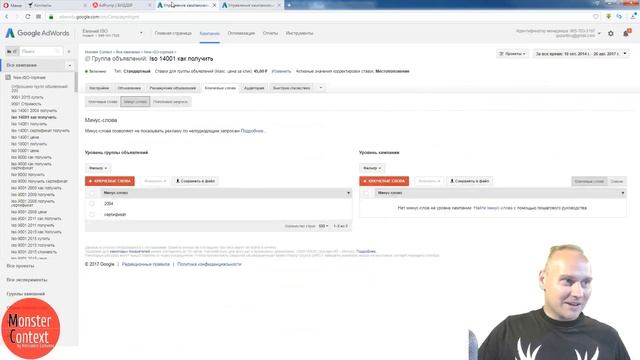Screen dimensions: 640x360
Task: Collapse sidebar with double-arrow icon
Action: pos(69,51)
